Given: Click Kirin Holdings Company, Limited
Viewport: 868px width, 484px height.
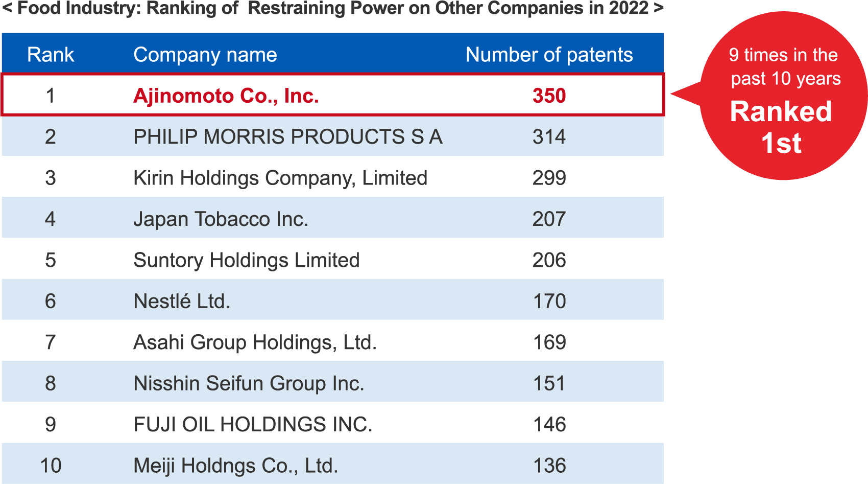Looking at the screenshot, I should tap(280, 178).
